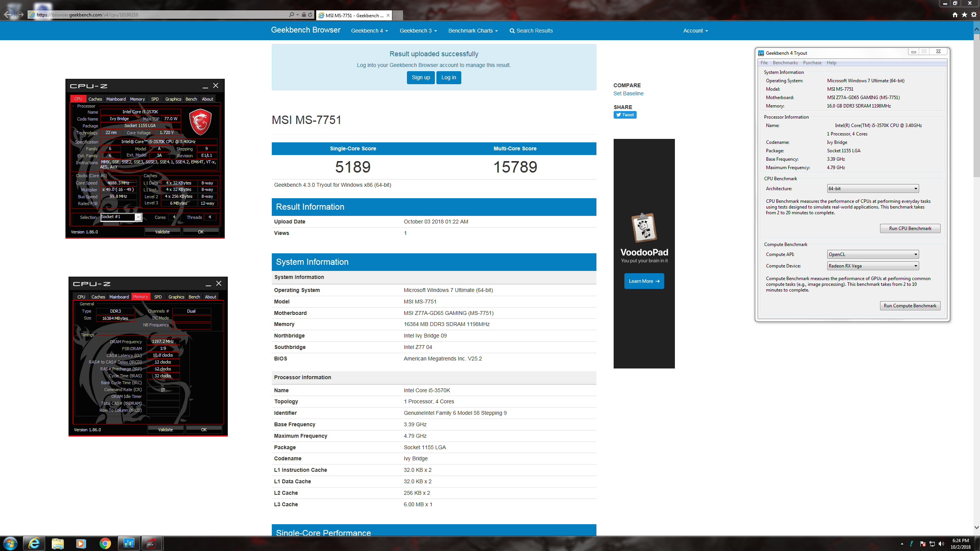Open Help menu in Geekbench 4 Tryout
The width and height of the screenshot is (980, 551).
click(x=831, y=63)
